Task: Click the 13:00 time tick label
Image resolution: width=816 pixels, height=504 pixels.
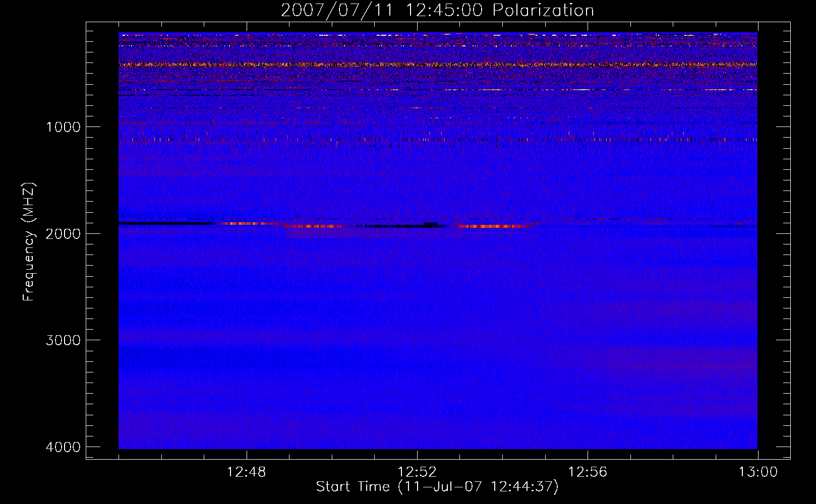Action: click(x=758, y=472)
